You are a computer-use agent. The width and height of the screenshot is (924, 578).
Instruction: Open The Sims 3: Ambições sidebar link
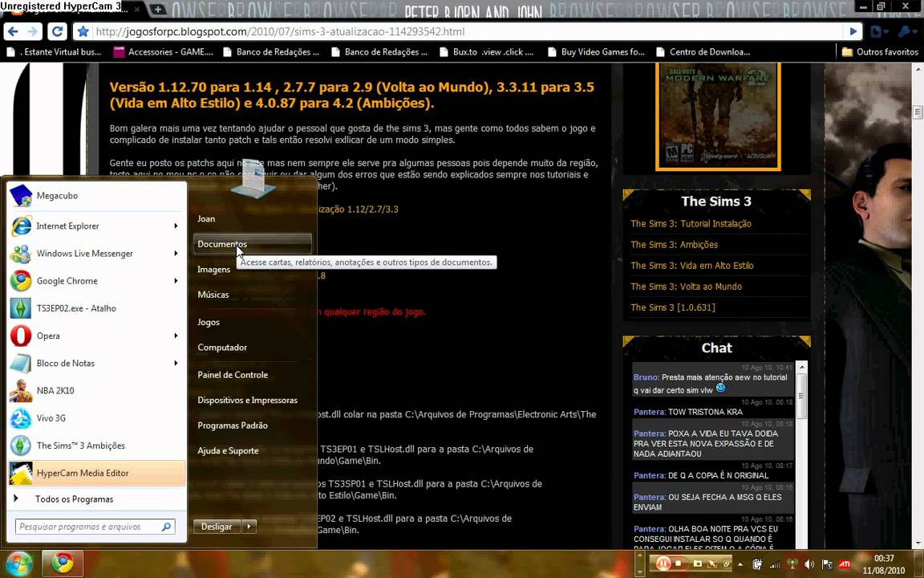pyautogui.click(x=674, y=245)
